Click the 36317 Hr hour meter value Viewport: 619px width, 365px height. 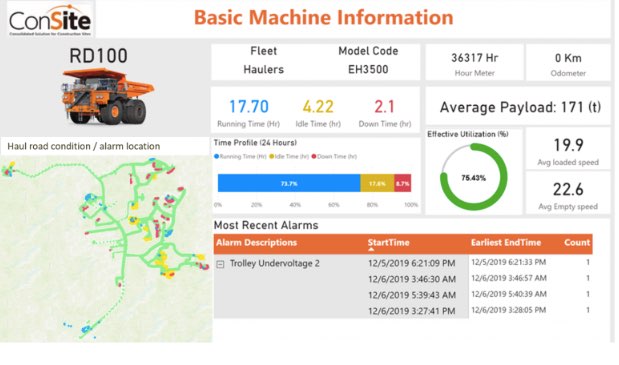(x=475, y=58)
